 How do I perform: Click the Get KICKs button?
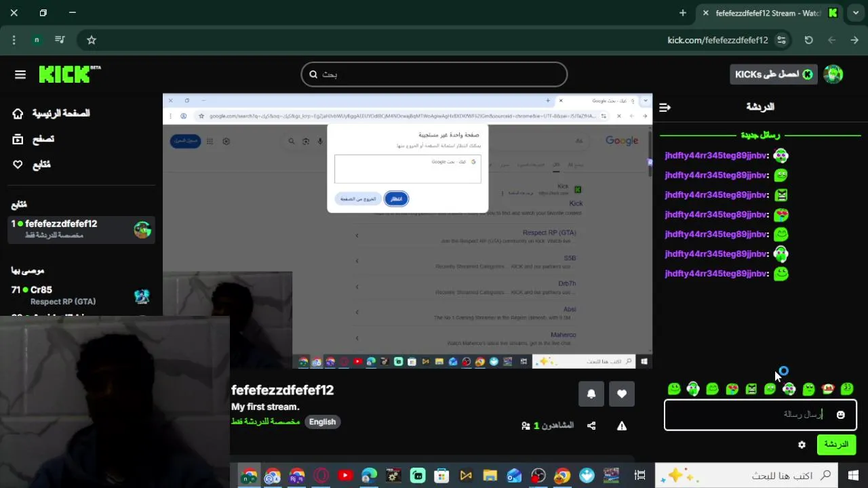point(774,75)
